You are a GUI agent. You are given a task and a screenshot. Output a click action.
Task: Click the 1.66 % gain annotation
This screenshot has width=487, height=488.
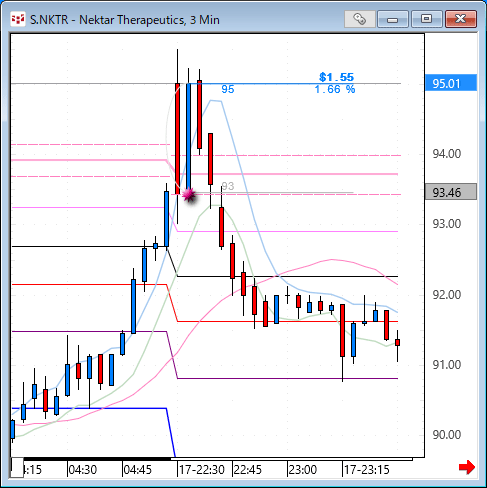click(335, 89)
